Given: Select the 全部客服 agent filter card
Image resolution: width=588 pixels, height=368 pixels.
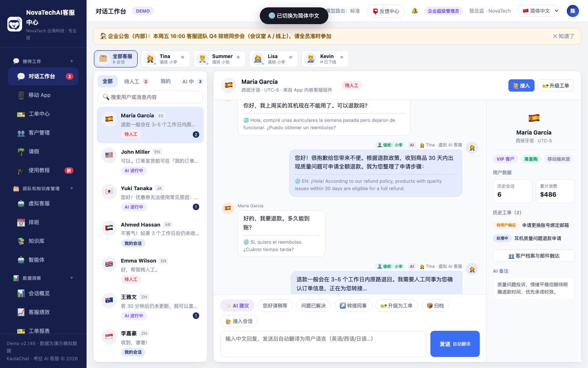Looking at the screenshot, I should (x=116, y=59).
